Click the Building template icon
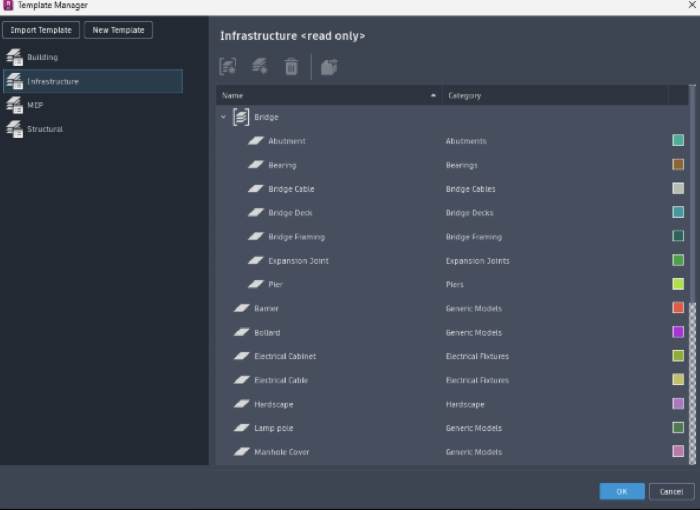This screenshot has width=700, height=510. 14,57
